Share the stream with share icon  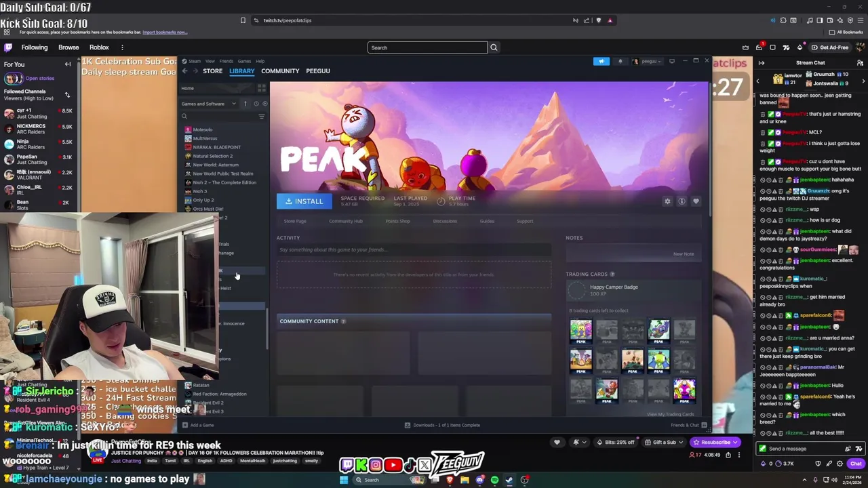point(728,455)
